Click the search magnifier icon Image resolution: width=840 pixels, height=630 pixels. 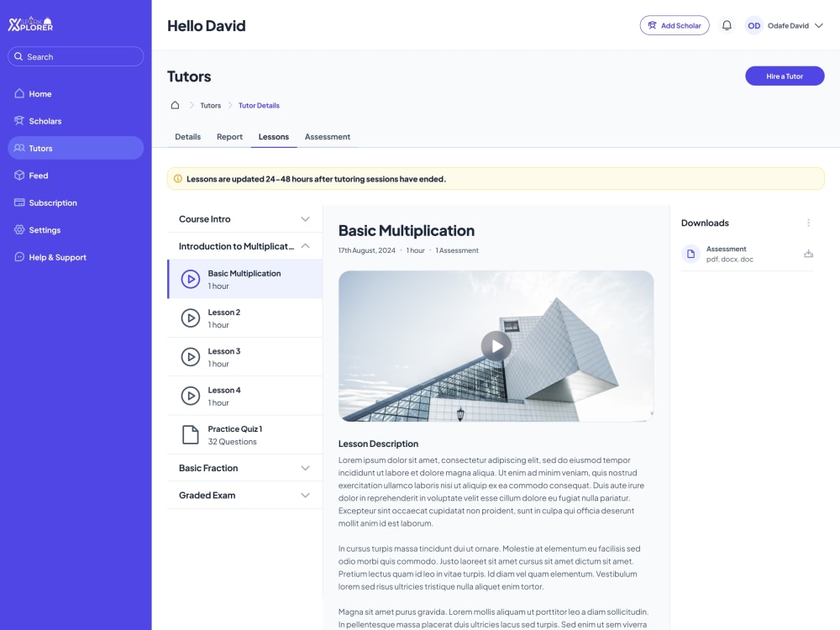pos(18,56)
